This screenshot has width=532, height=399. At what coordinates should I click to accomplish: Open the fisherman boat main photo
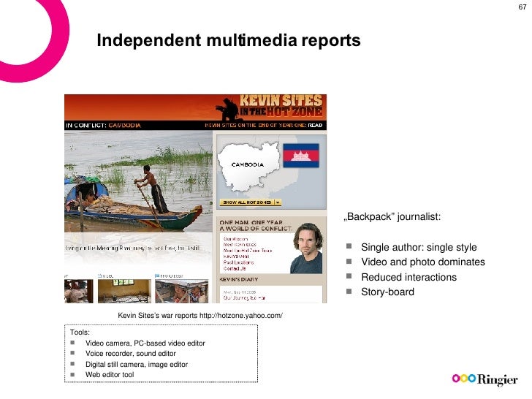click(x=138, y=181)
